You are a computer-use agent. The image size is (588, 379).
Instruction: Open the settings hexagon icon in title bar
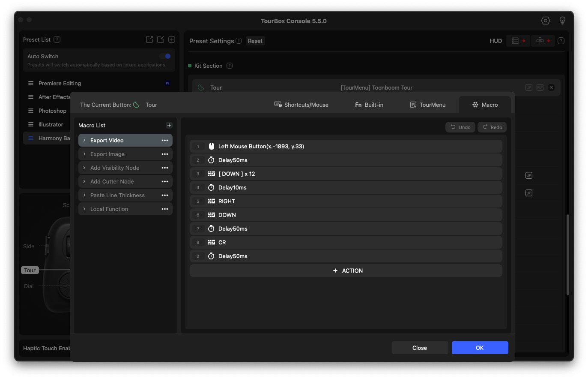tap(545, 21)
